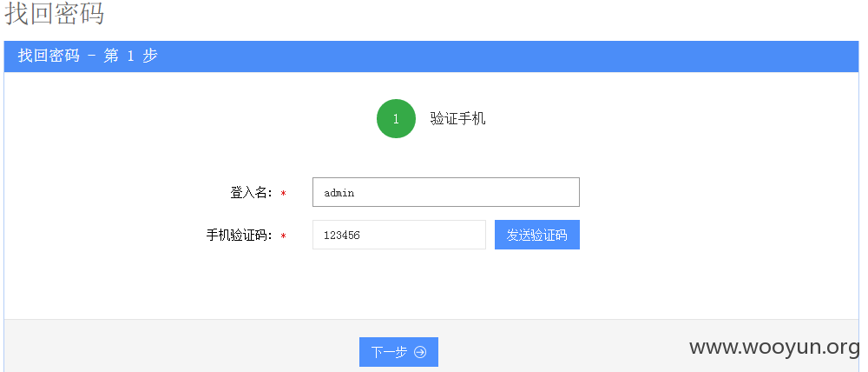The width and height of the screenshot is (868, 372).
Task: Click the 找回密码 - 第 1 步 panel header
Action: 431,56
